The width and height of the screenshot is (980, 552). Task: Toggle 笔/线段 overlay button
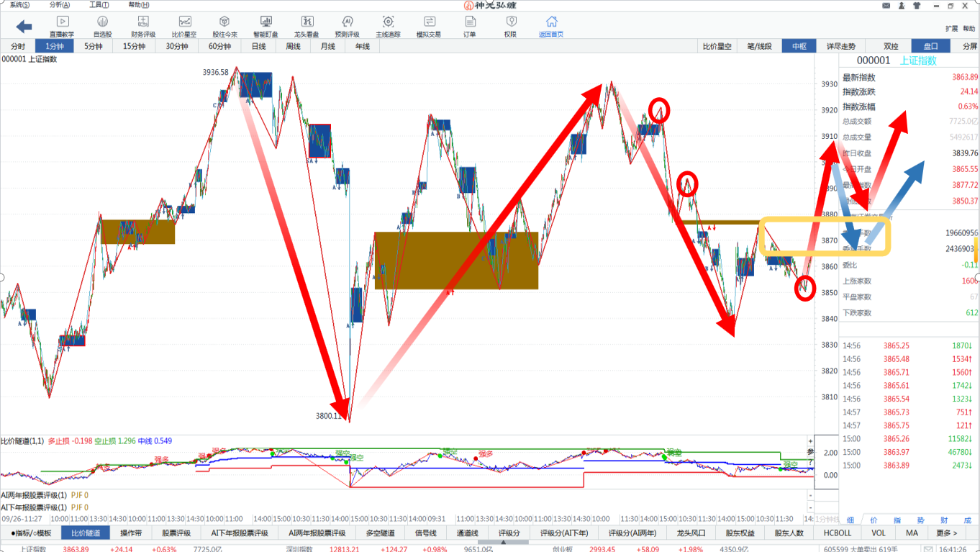tap(759, 46)
